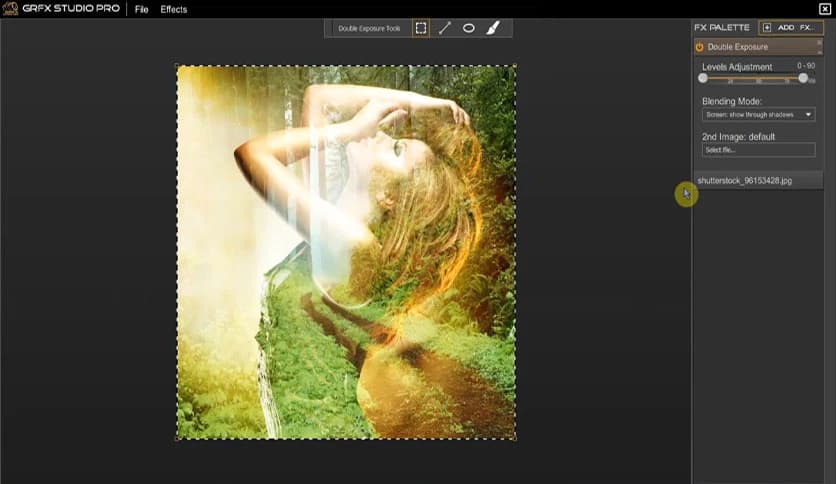The width and height of the screenshot is (836, 484).
Task: Click the Levels Adjustment value 0 - 90
Action: pyautogui.click(x=806, y=66)
